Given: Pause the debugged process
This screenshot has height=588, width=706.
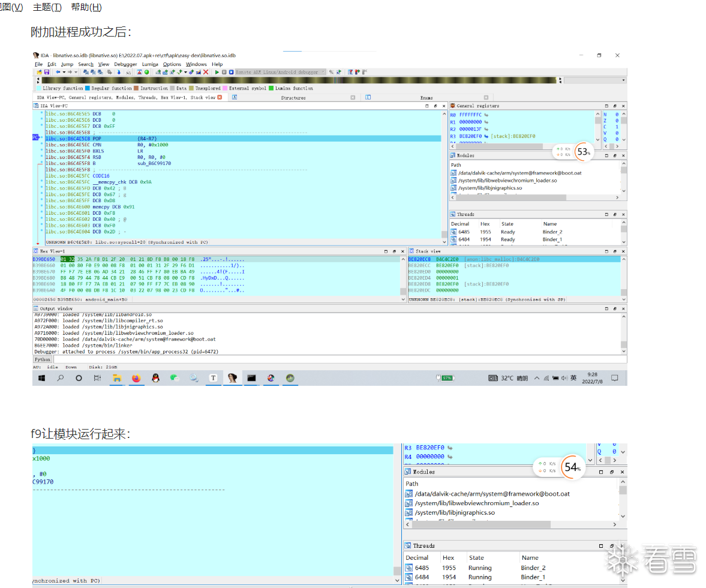Looking at the screenshot, I should [x=224, y=72].
